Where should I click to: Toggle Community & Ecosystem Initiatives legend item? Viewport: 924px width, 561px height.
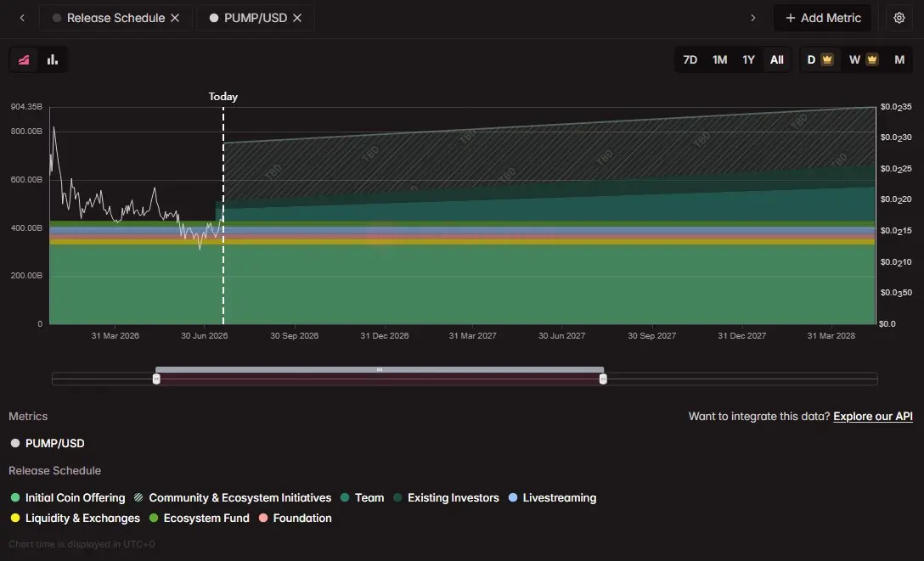[x=233, y=497]
